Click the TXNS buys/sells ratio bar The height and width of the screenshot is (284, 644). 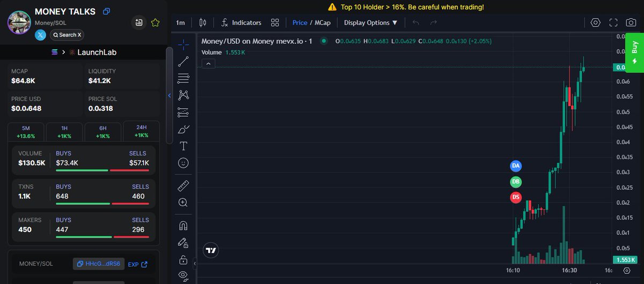[x=103, y=204]
